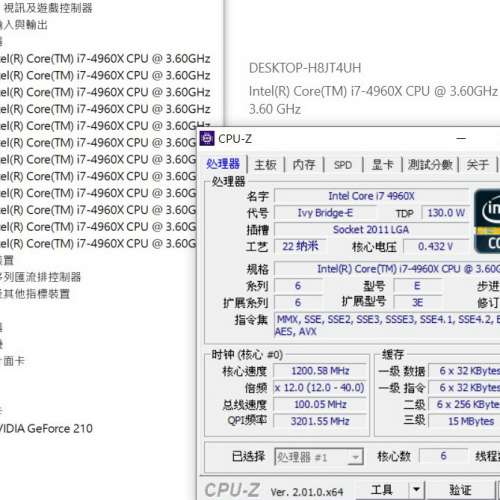The height and width of the screenshot is (500, 500).
Task: Click the 15 MBytes level 3 cache value
Action: coord(465,421)
